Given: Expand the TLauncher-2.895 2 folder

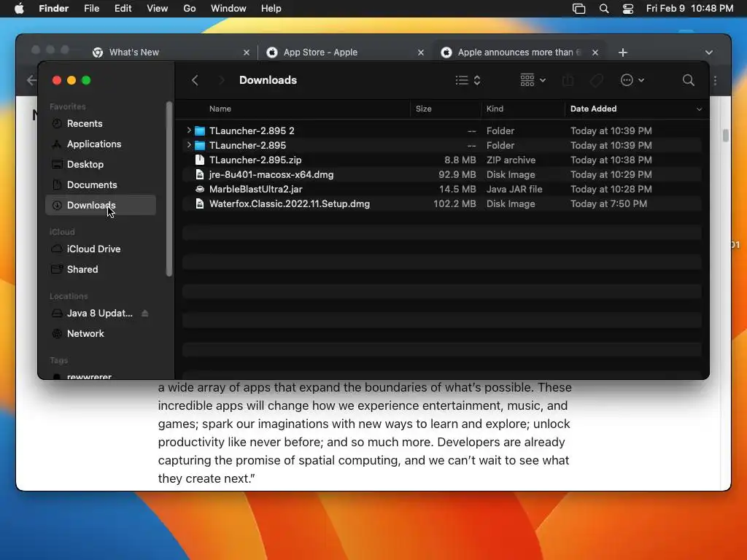Looking at the screenshot, I should click(189, 130).
